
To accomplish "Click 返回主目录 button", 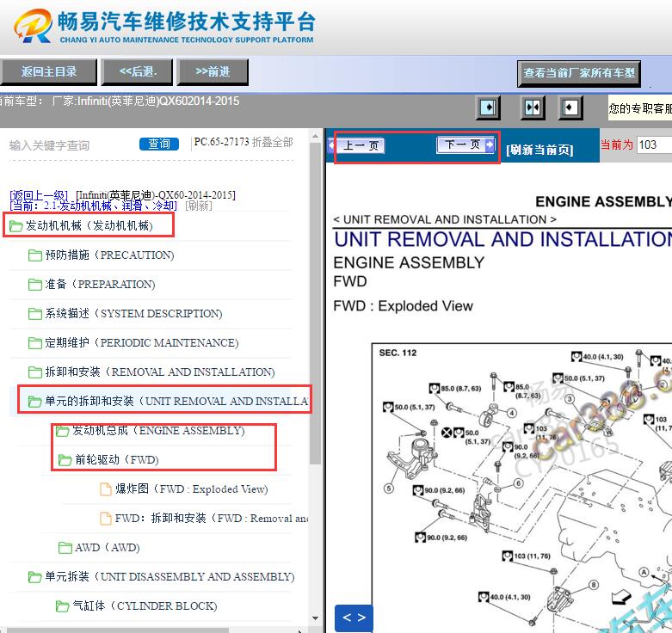I will point(49,72).
